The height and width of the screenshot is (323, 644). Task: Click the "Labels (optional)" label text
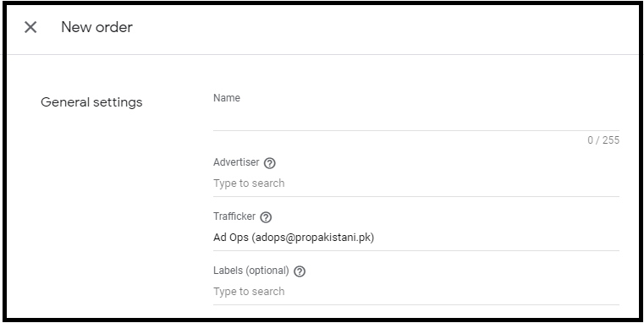[x=251, y=271]
